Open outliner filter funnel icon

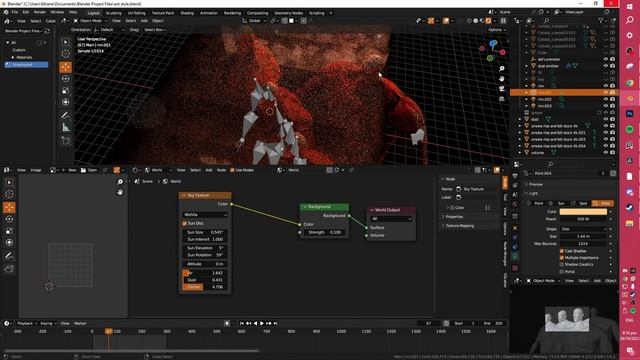(601, 20)
